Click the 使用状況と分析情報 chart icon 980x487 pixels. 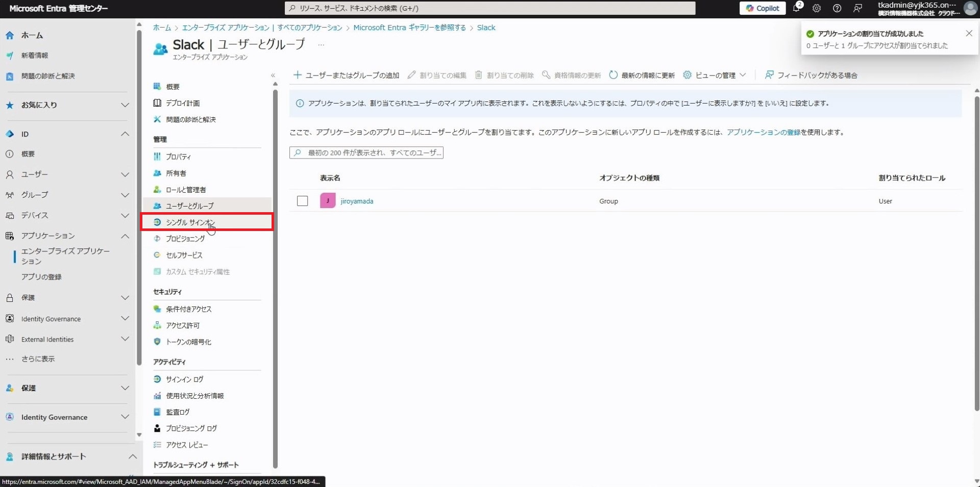(157, 396)
